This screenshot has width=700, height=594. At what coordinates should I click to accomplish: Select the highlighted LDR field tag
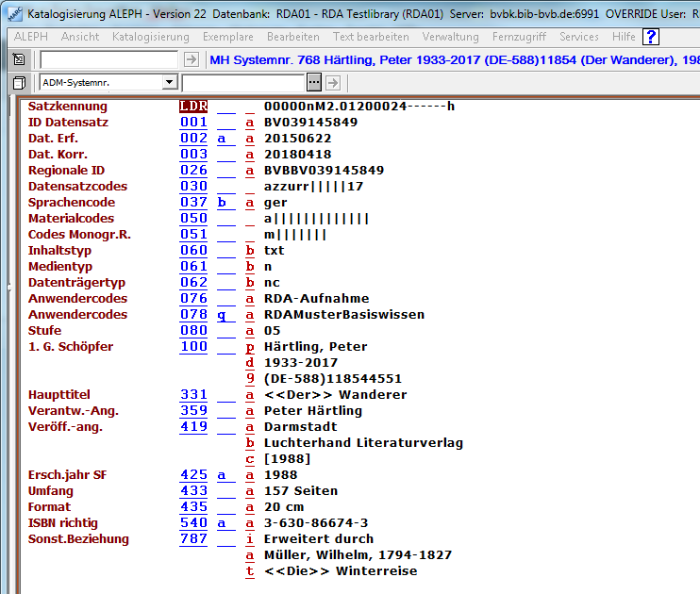click(x=193, y=107)
